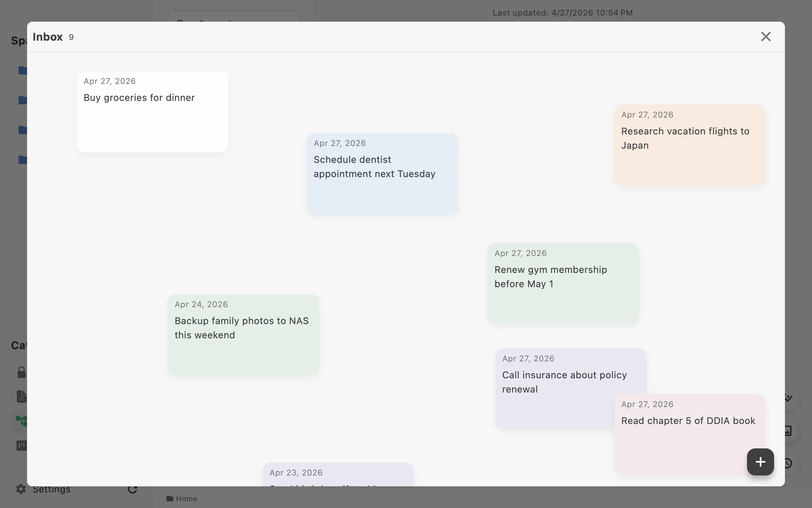Select the green tree-structure sidebar icon
This screenshot has width=812, height=508.
(21, 421)
